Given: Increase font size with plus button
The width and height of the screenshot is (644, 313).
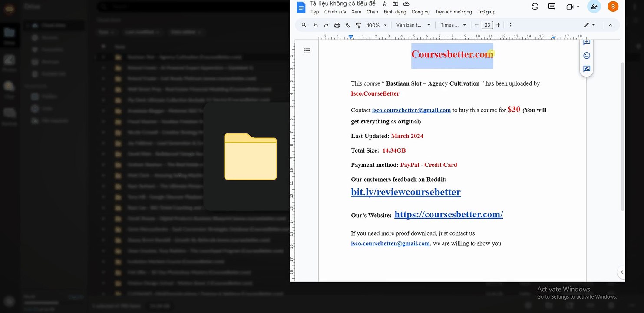Looking at the screenshot, I should click(x=498, y=25).
